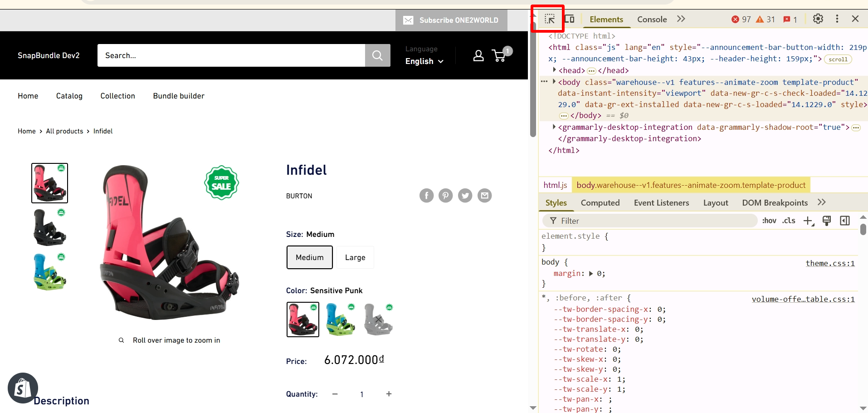Open theme.css:1 source link
This screenshot has height=413, width=868.
pos(830,263)
